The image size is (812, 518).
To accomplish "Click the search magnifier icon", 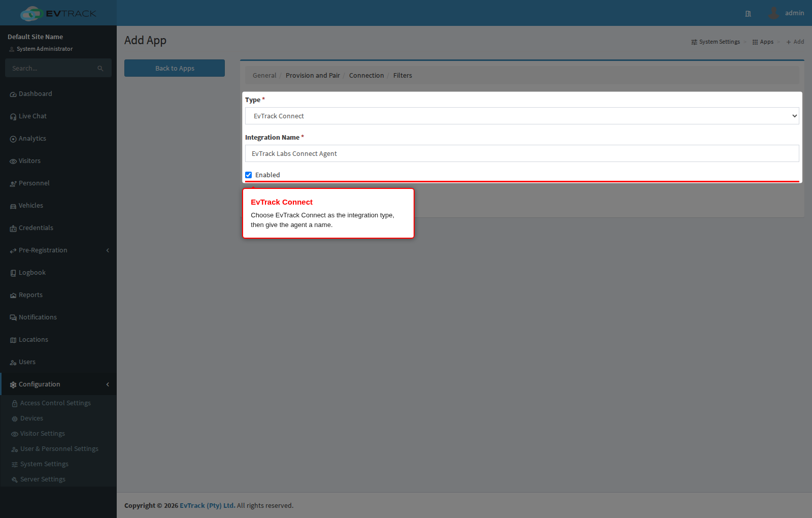I will (100, 69).
